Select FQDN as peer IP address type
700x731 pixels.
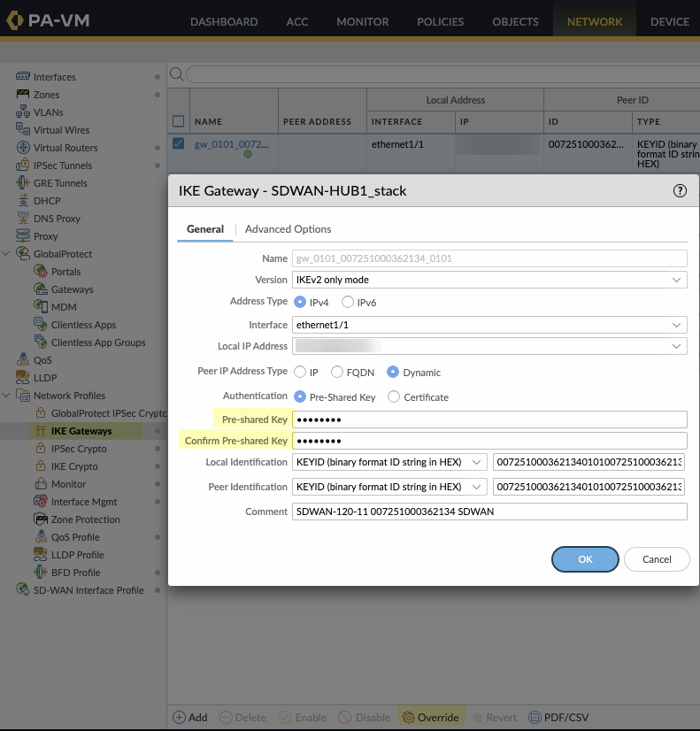click(x=337, y=373)
